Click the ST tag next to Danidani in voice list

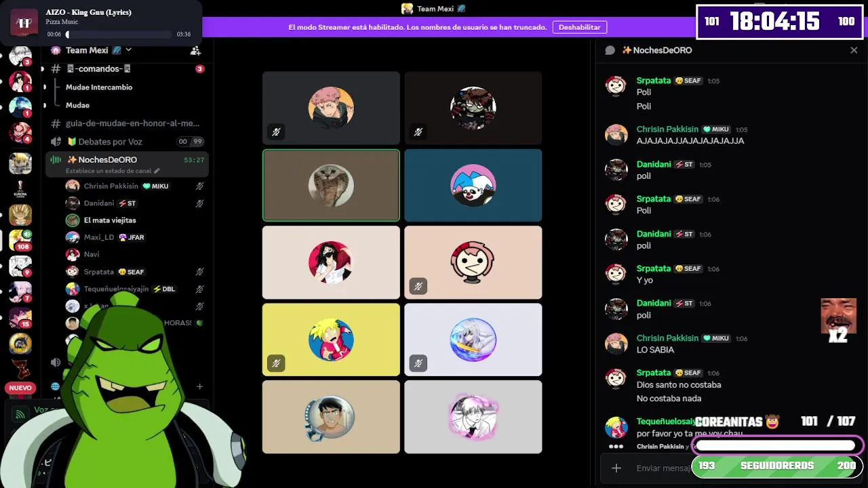[127, 203]
